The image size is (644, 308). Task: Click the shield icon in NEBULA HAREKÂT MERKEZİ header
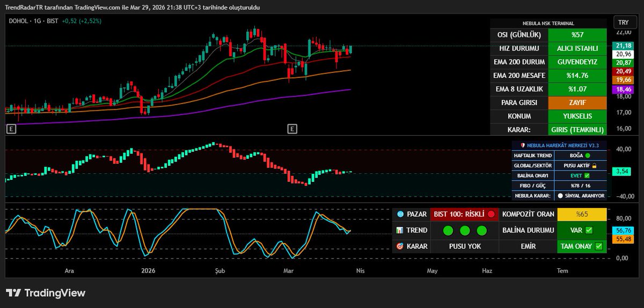pyautogui.click(x=523, y=145)
